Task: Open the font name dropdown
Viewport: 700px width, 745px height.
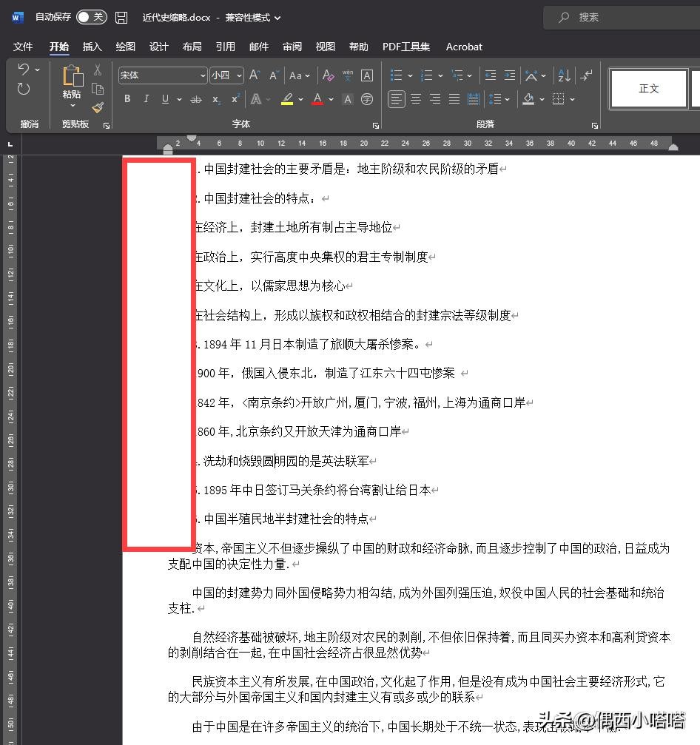Action: click(x=203, y=75)
